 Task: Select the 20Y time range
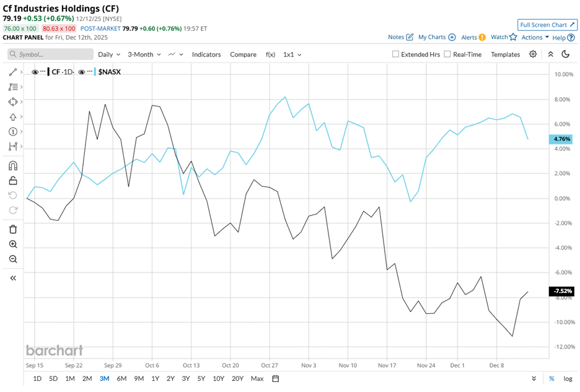[237, 378]
